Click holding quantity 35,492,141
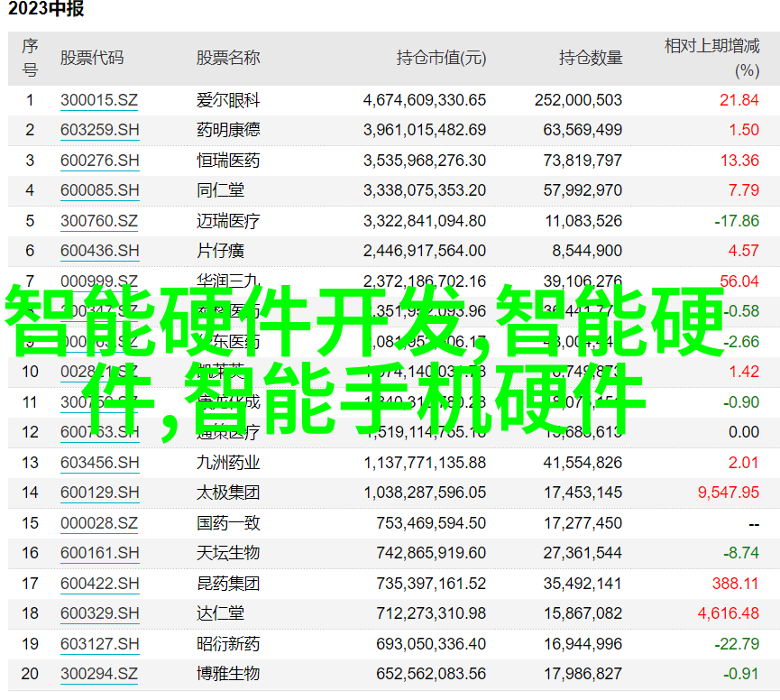780x700 pixels. [x=583, y=584]
